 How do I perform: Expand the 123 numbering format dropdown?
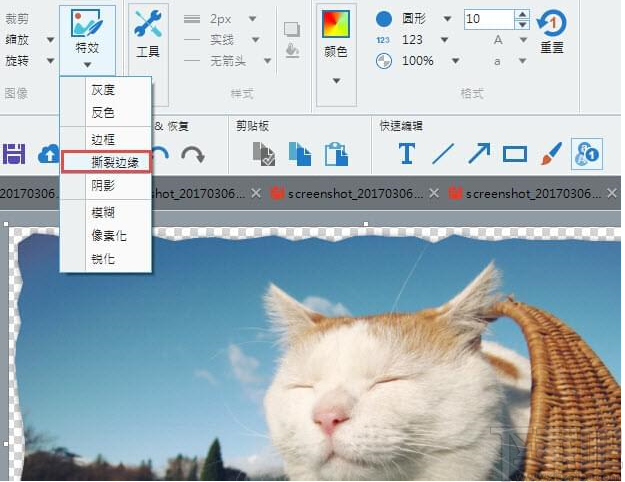[x=444, y=40]
